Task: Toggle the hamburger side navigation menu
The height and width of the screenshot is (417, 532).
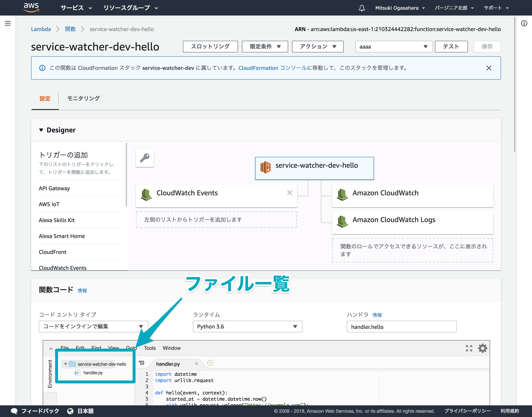Action: pos(8,23)
